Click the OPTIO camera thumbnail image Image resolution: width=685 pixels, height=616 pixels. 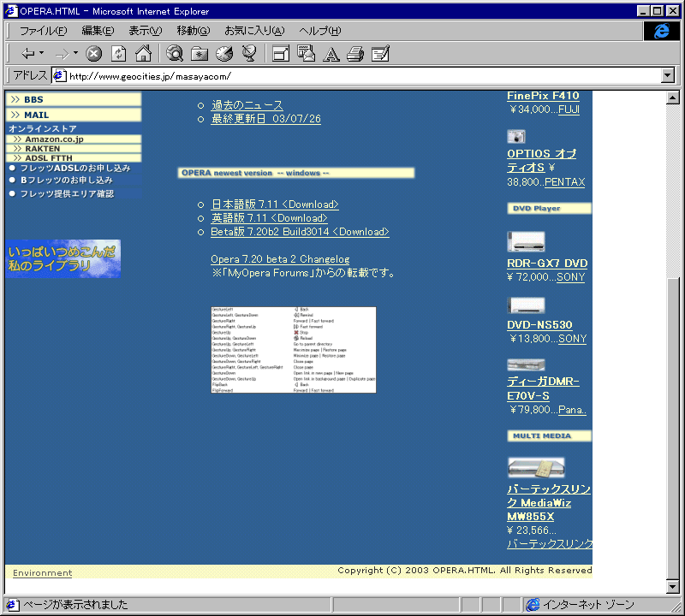[516, 136]
